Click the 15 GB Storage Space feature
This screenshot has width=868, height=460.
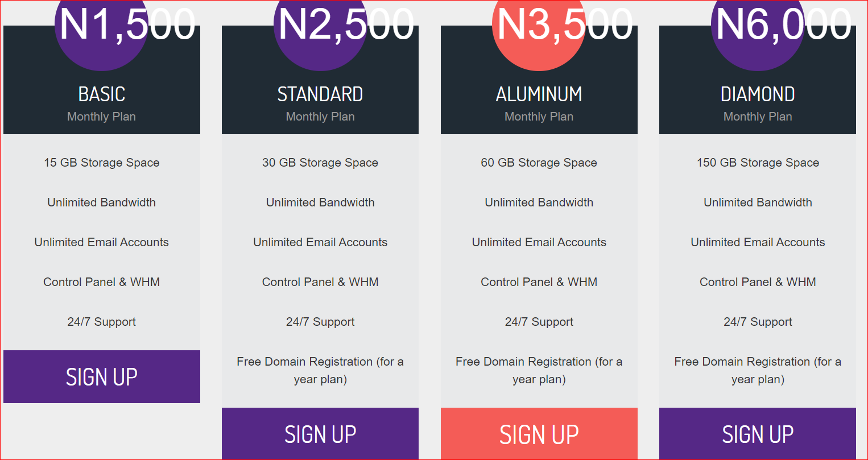pyautogui.click(x=102, y=163)
